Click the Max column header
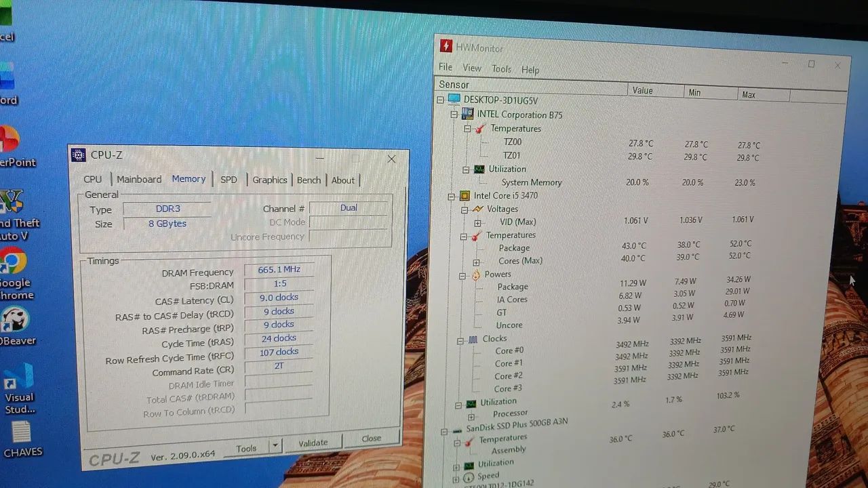 pyautogui.click(x=764, y=95)
